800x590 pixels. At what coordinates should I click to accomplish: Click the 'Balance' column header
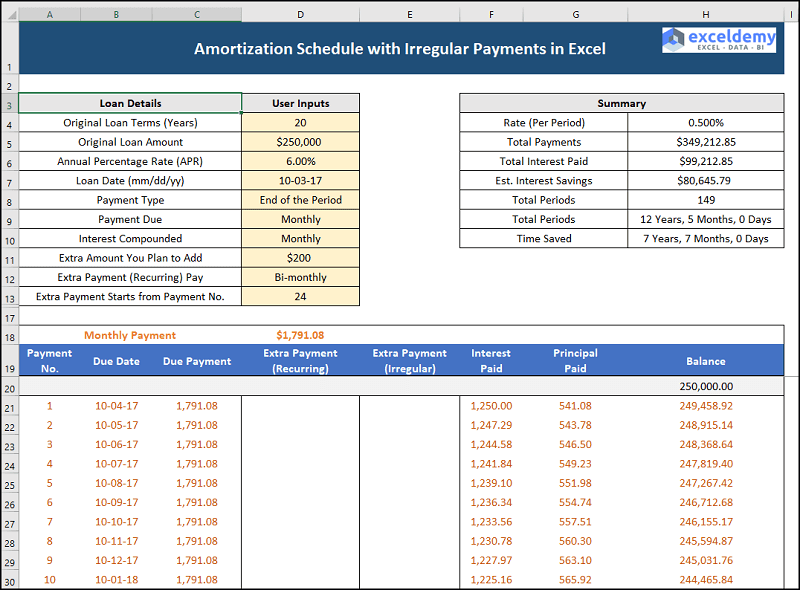[x=706, y=361]
